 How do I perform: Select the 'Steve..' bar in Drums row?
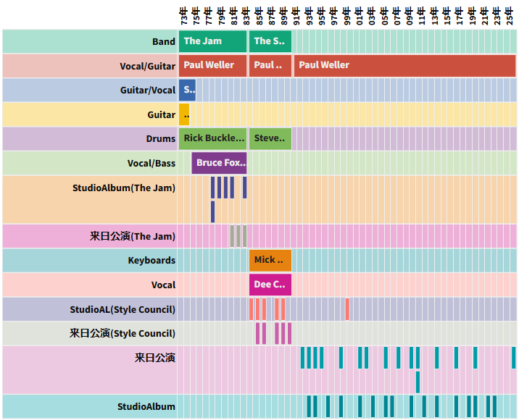pyautogui.click(x=270, y=138)
